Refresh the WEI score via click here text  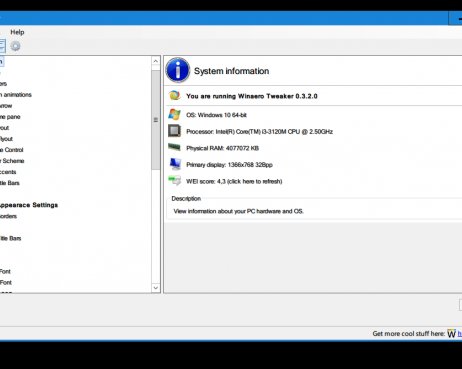[x=255, y=181]
